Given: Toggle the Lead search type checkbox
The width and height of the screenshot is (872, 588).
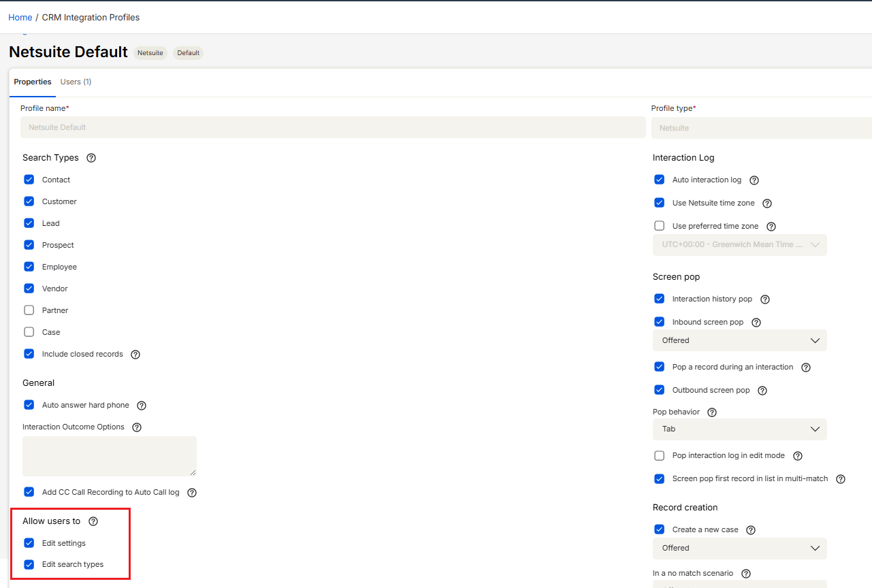Looking at the screenshot, I should click(29, 223).
